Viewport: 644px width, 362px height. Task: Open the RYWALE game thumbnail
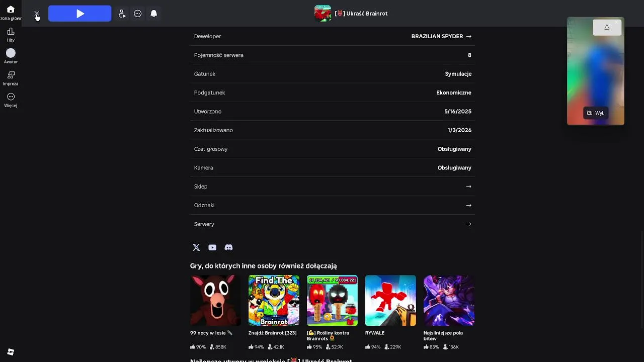[x=390, y=300]
